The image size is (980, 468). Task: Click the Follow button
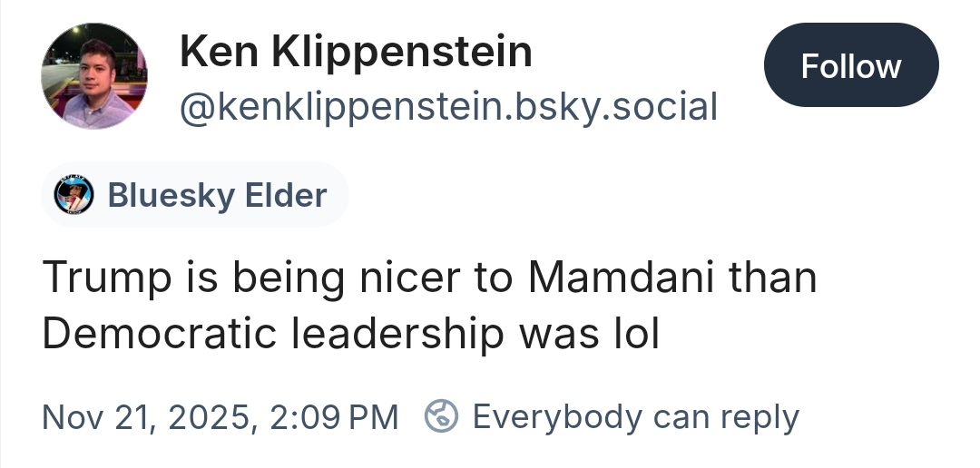tap(850, 65)
